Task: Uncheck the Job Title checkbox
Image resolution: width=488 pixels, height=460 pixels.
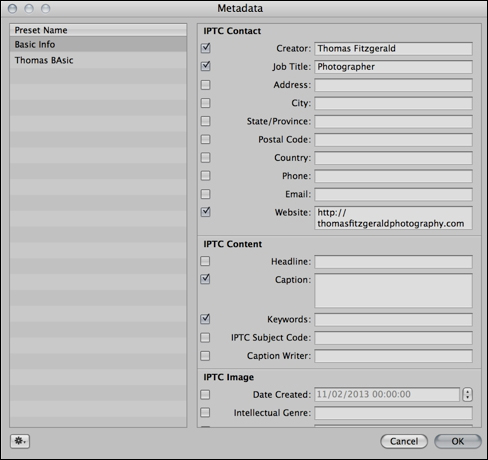Action: pyautogui.click(x=206, y=66)
